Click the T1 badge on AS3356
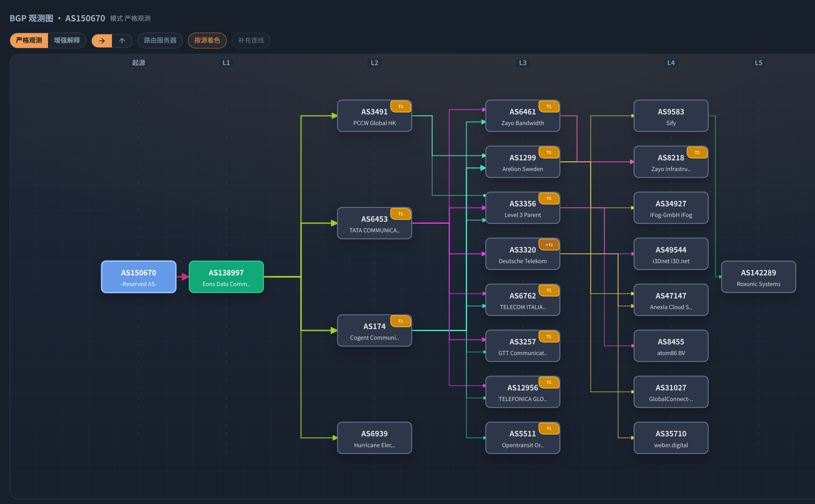 [x=549, y=198]
